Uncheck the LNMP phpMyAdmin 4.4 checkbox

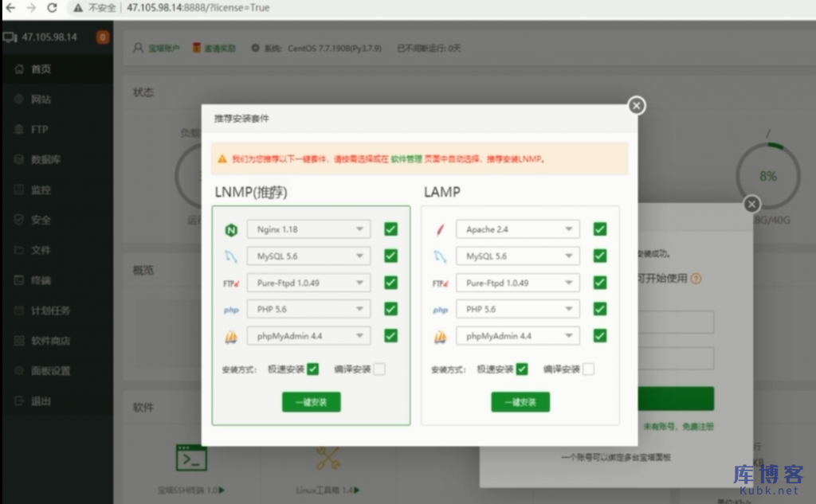click(x=390, y=335)
